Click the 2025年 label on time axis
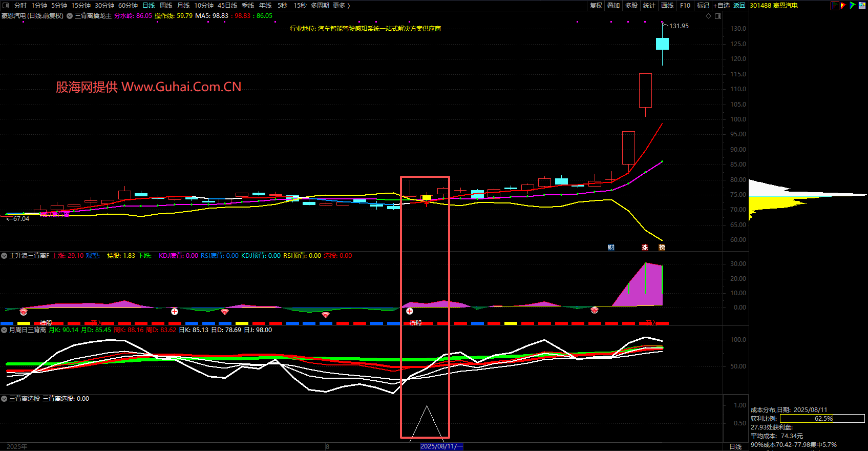 click(x=17, y=447)
